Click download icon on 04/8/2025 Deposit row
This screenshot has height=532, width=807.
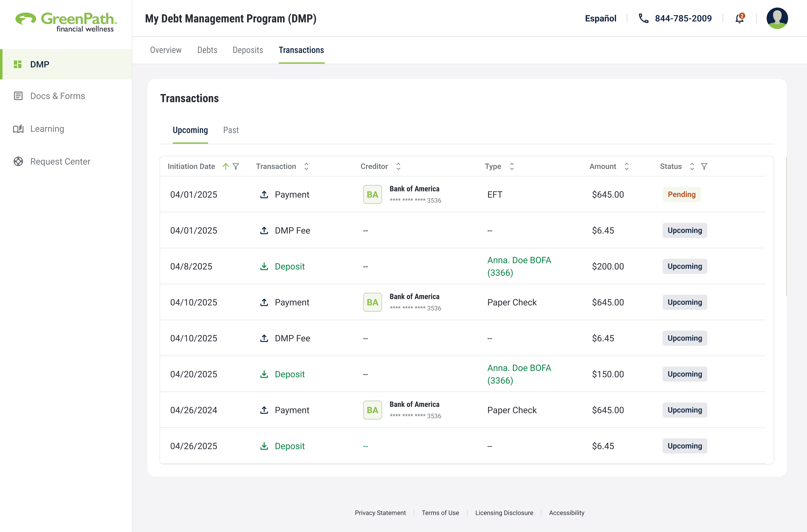pyautogui.click(x=264, y=266)
